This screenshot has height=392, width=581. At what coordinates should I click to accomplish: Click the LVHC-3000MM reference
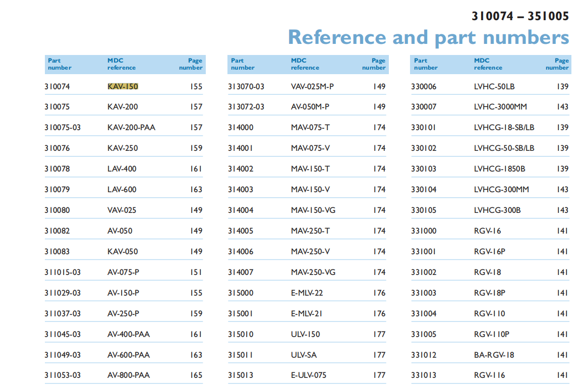(500, 107)
